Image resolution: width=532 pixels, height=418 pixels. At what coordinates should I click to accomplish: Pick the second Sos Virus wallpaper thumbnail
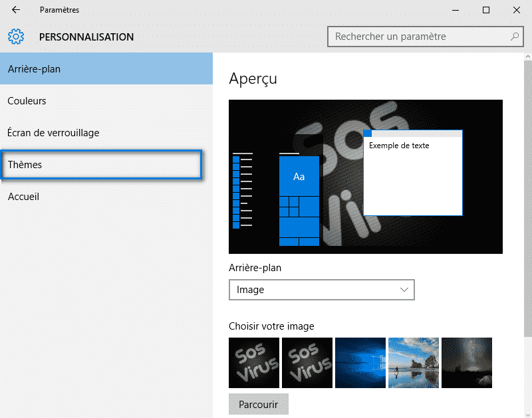307,363
